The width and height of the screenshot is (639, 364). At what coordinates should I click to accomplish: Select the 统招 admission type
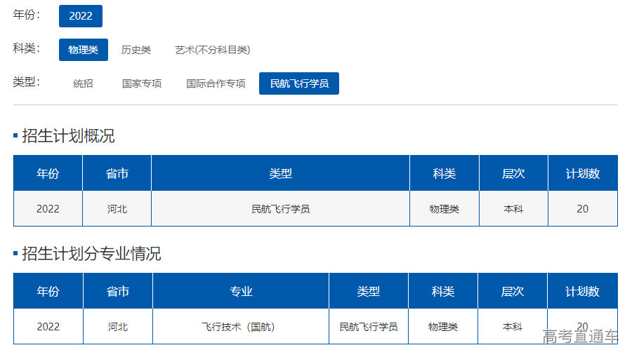click(x=83, y=83)
